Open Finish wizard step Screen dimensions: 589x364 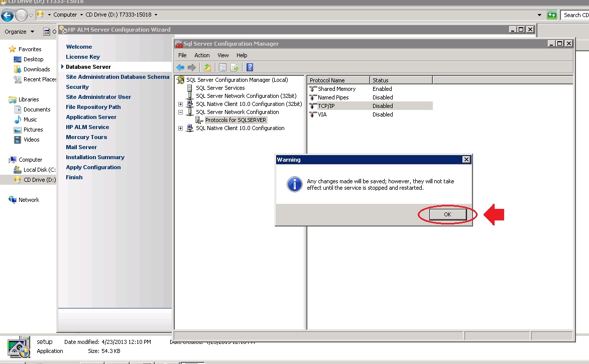74,177
